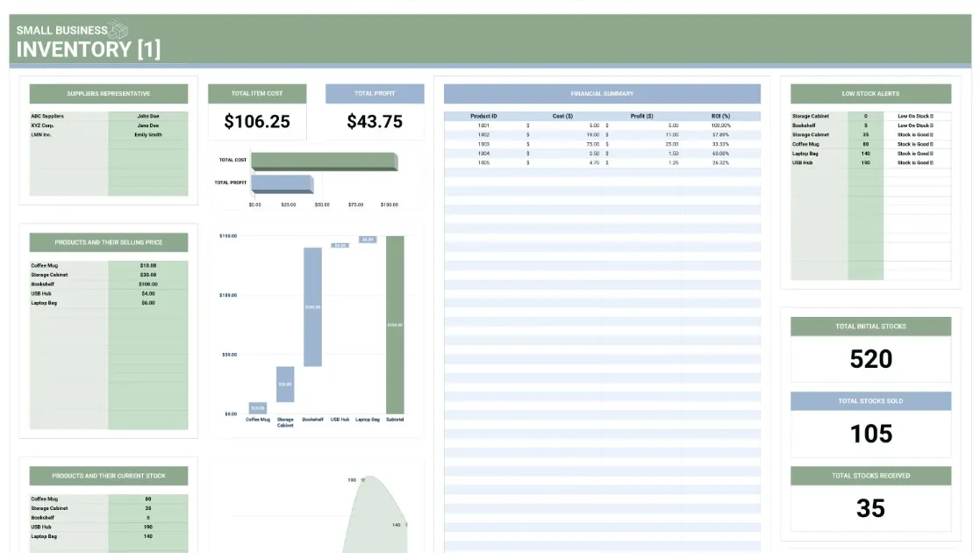Select the ABC Suppliers cell
This screenshot has height=553, width=980.
point(47,117)
